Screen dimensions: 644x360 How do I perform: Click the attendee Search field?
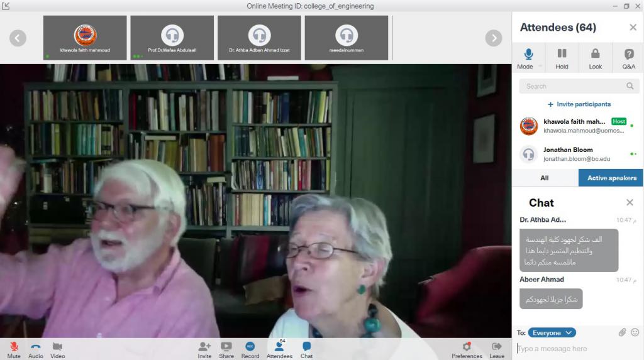coord(572,86)
